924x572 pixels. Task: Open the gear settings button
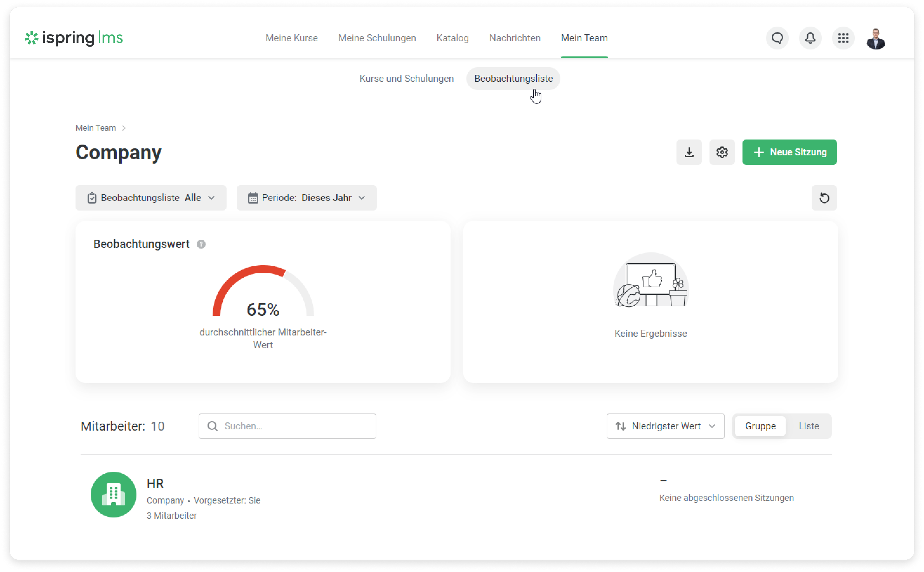point(722,153)
